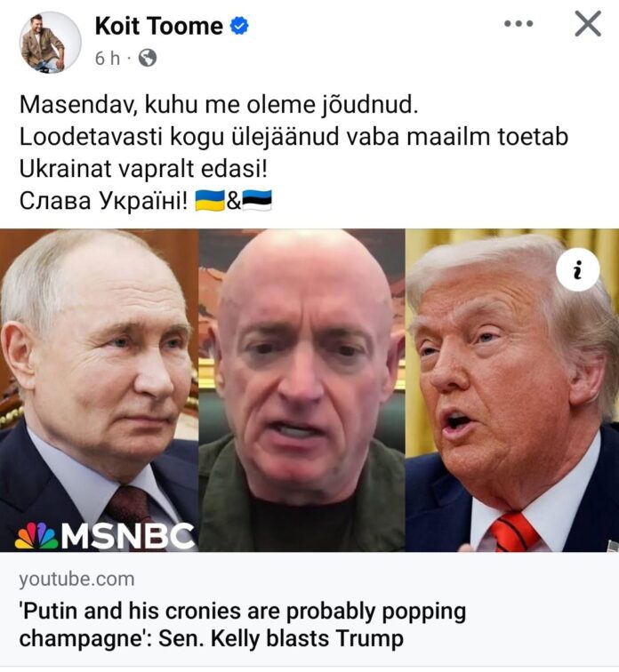Click the right panel of the video thumbnail
The width and height of the screenshot is (619, 672).
[512, 390]
